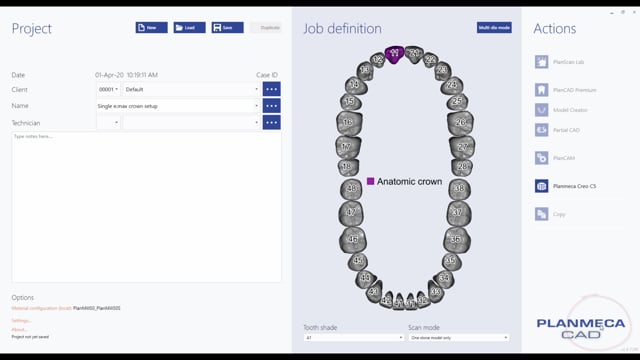Click the Duplicate button
This screenshot has width=640, height=360.
266,27
